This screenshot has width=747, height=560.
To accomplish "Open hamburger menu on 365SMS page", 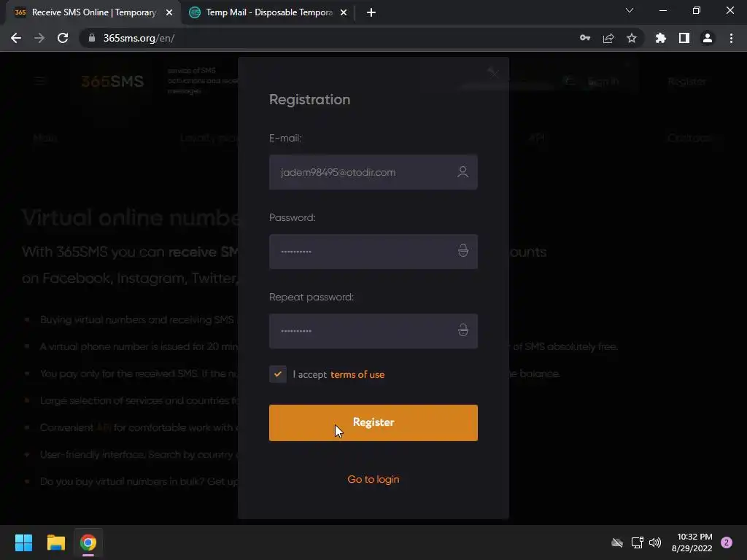I will [x=39, y=82].
